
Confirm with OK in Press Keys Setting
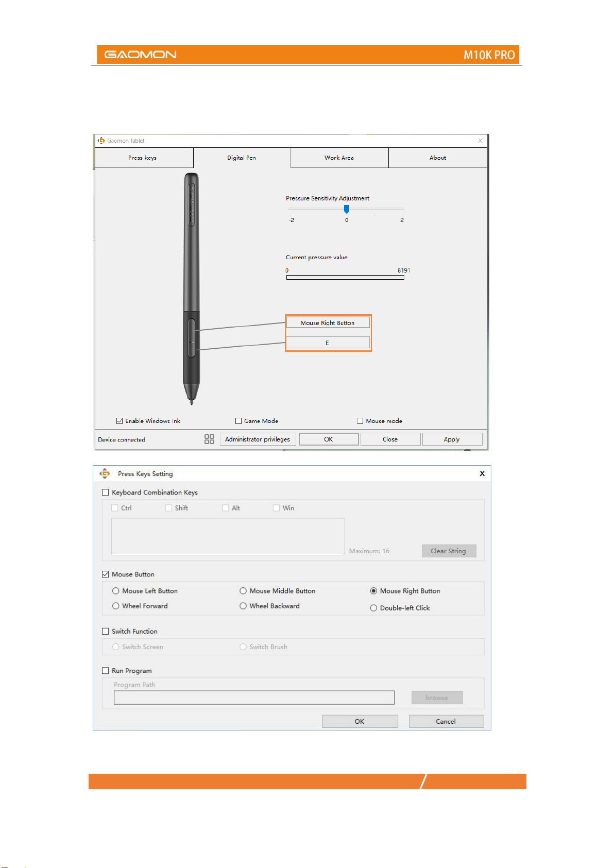pyautogui.click(x=360, y=721)
